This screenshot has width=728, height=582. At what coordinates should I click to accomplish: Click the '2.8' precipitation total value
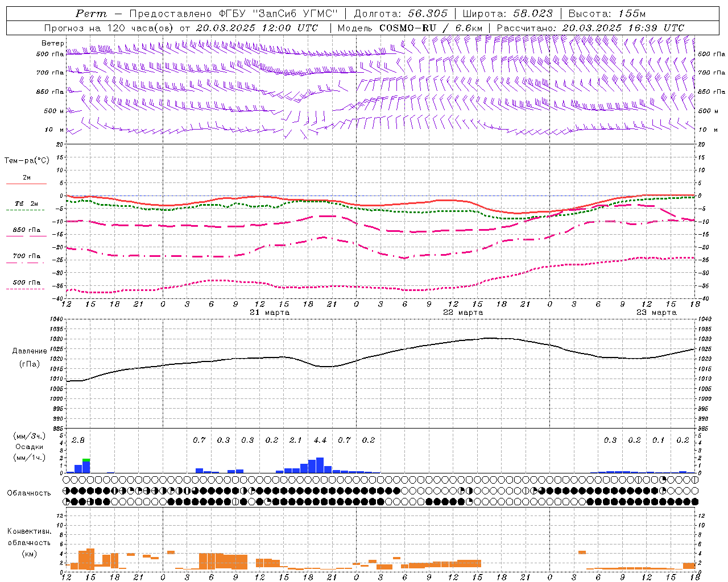78,440
